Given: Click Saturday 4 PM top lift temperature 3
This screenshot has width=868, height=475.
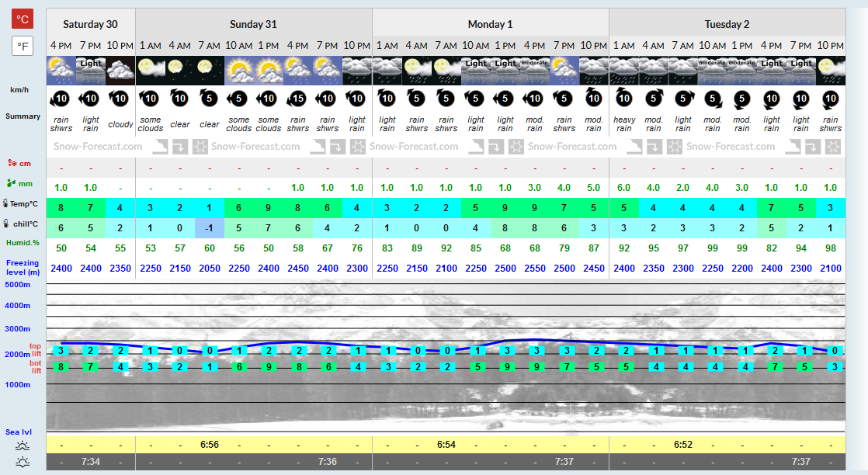Looking at the screenshot, I should point(61,351).
